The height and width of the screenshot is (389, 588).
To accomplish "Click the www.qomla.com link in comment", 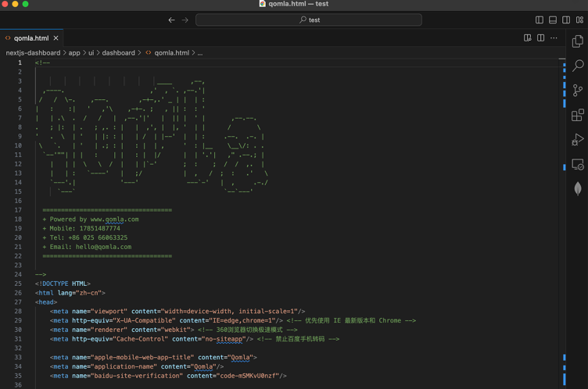I will click(x=114, y=219).
